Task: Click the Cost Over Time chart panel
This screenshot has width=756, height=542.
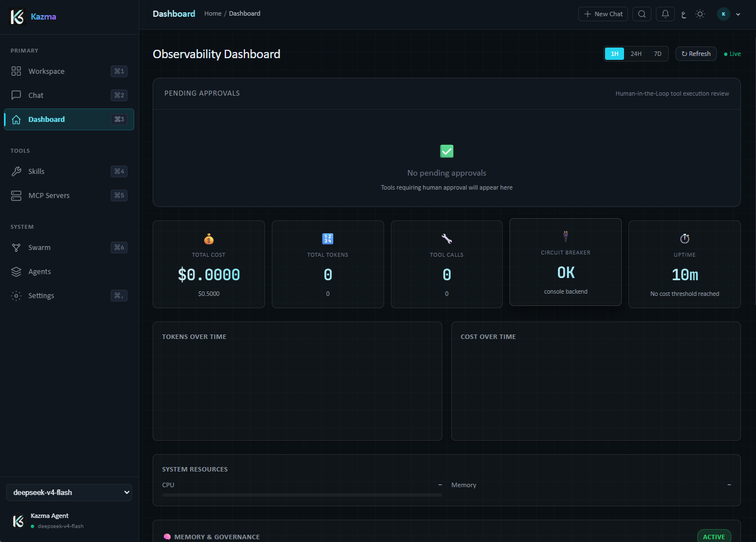Action: 596,381
